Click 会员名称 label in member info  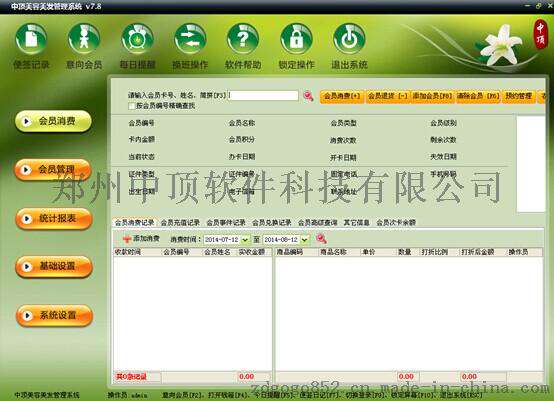(x=242, y=123)
